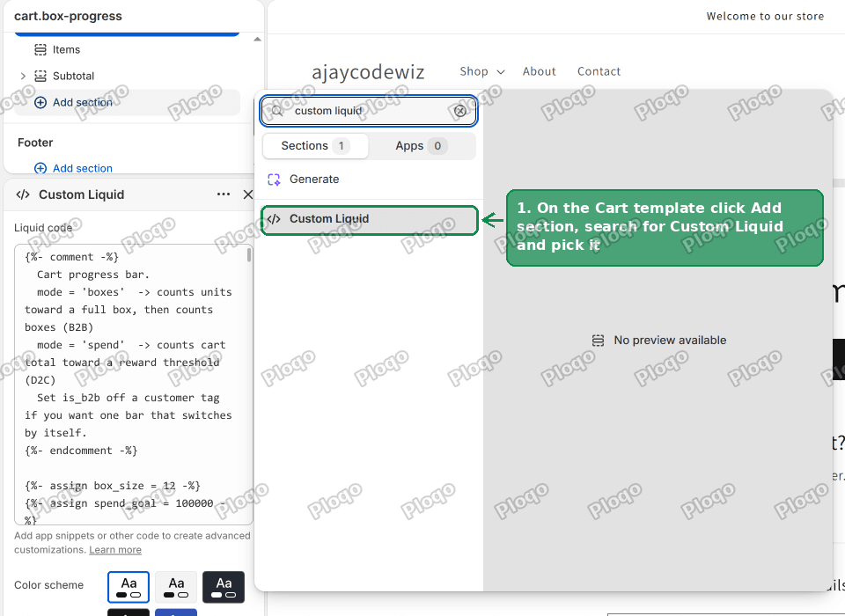The height and width of the screenshot is (616, 845).
Task: Click the sidebar scroll up arrow
Action: [257, 39]
